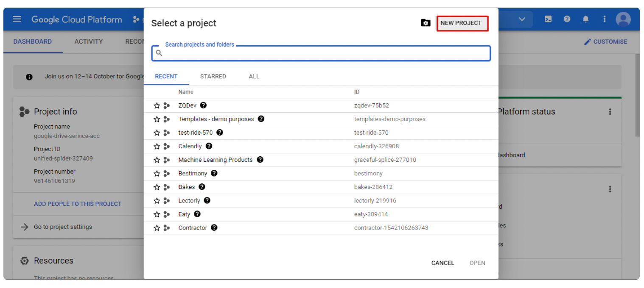Click the ID zqdev-75b52

372,105
